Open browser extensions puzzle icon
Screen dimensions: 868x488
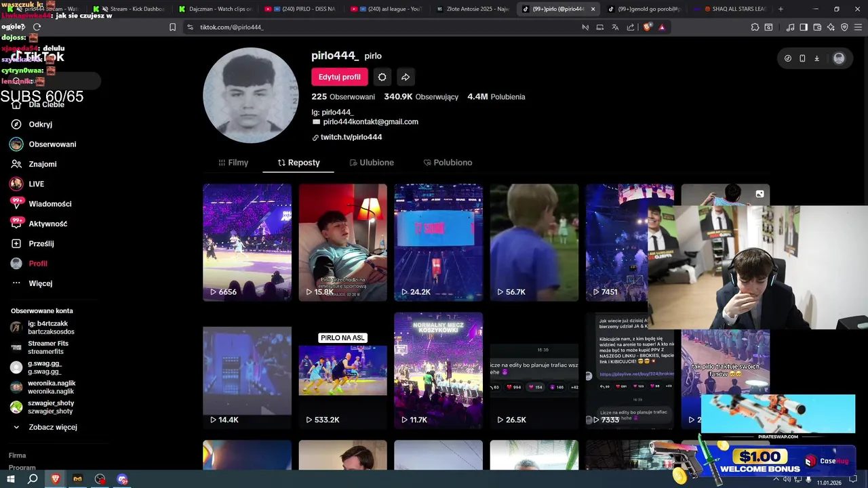[x=755, y=27]
